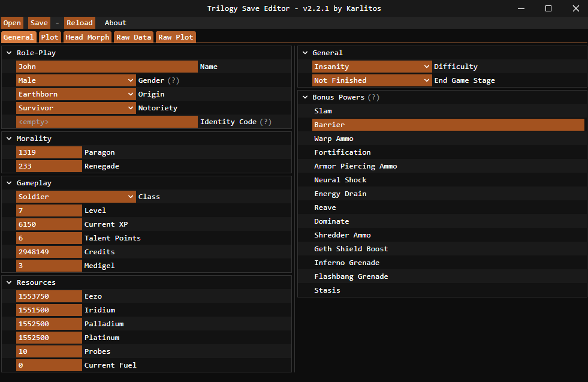
Task: Toggle the Neural Shock bonus power
Action: pos(448,180)
